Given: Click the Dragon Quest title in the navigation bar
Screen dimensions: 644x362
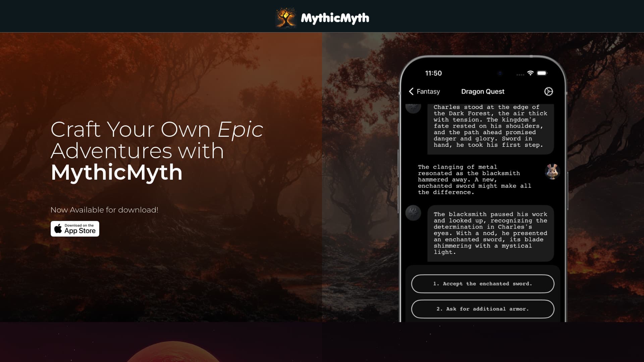Looking at the screenshot, I should [483, 91].
